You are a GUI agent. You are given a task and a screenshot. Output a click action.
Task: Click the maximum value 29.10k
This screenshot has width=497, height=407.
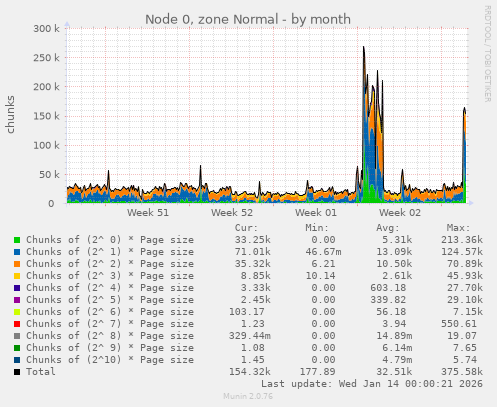(465, 300)
